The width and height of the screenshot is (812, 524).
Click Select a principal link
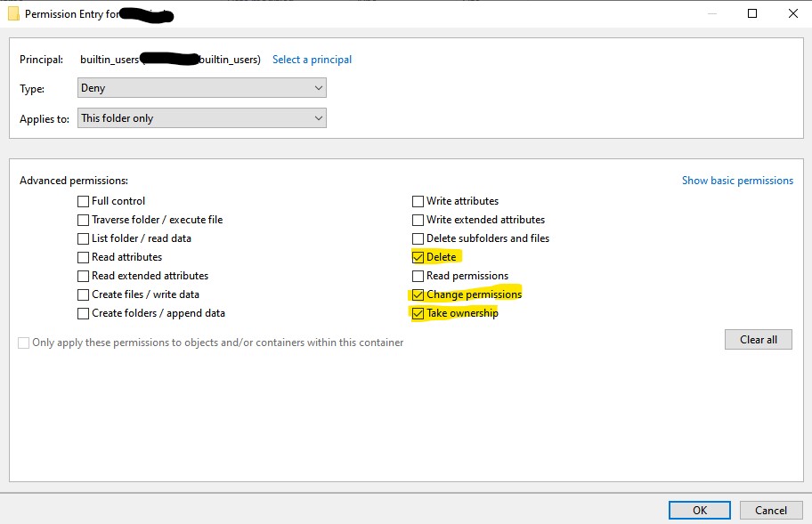(x=312, y=60)
